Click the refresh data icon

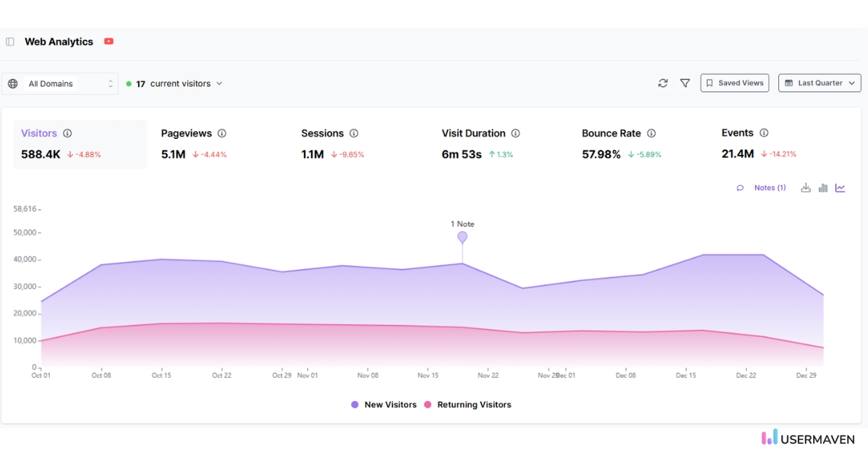[663, 83]
